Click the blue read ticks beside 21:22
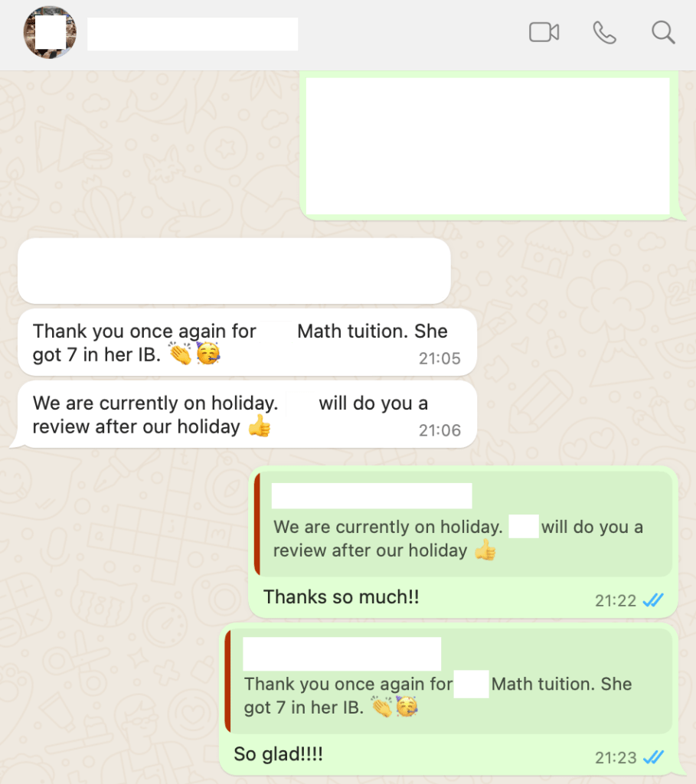This screenshot has width=696, height=784. 653,599
